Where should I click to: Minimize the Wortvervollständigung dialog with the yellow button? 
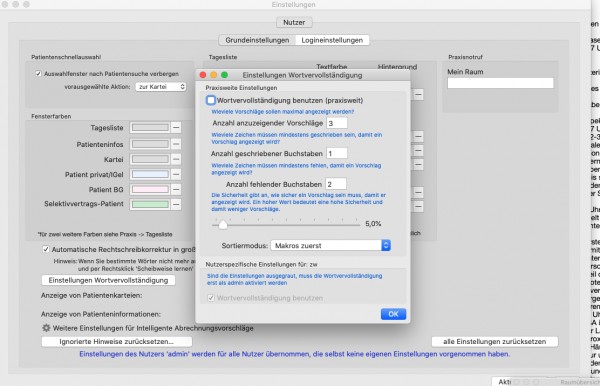click(214, 75)
